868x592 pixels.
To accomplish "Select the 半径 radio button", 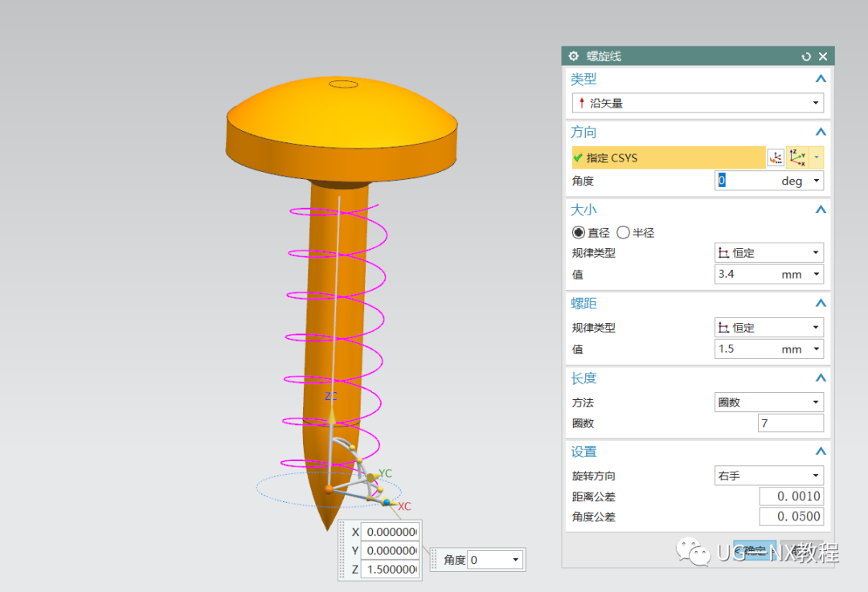I will click(x=623, y=232).
